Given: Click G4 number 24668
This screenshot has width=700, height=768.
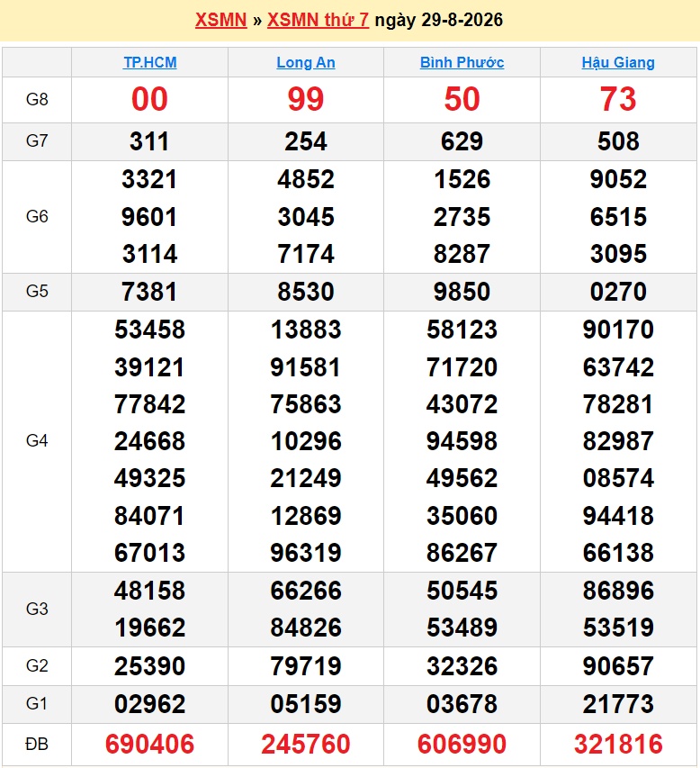Looking at the screenshot, I should coord(149,441).
